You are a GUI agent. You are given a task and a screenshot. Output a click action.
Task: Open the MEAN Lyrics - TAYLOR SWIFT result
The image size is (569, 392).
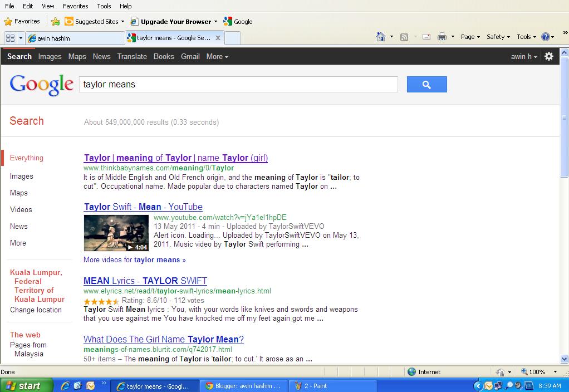[145, 281]
